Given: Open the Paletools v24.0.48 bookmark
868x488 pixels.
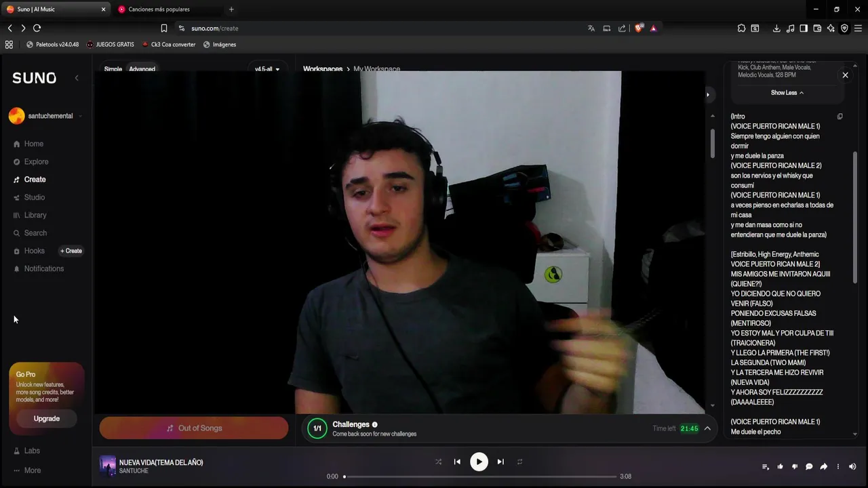Looking at the screenshot, I should click(x=53, y=45).
